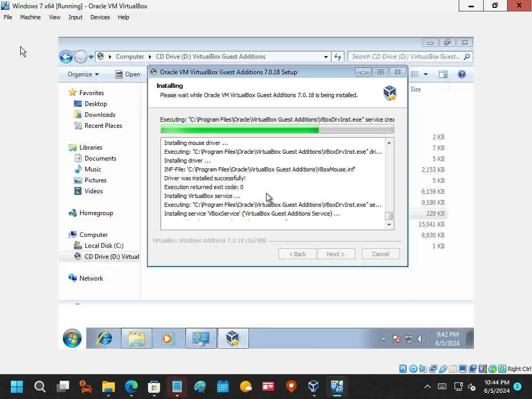Click the install log scrollbar thumb

[389, 216]
